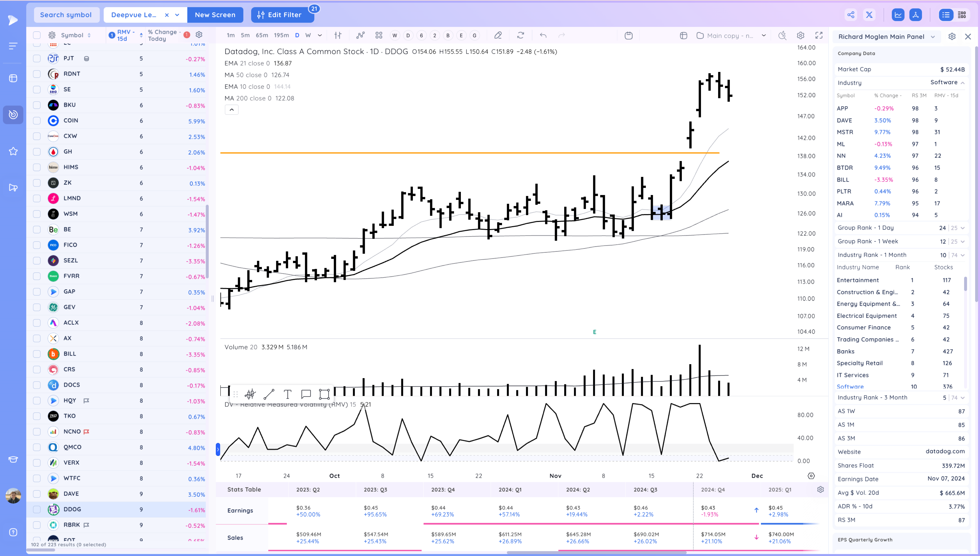Check the COIN row checkbox
980x556 pixels.
(37, 121)
